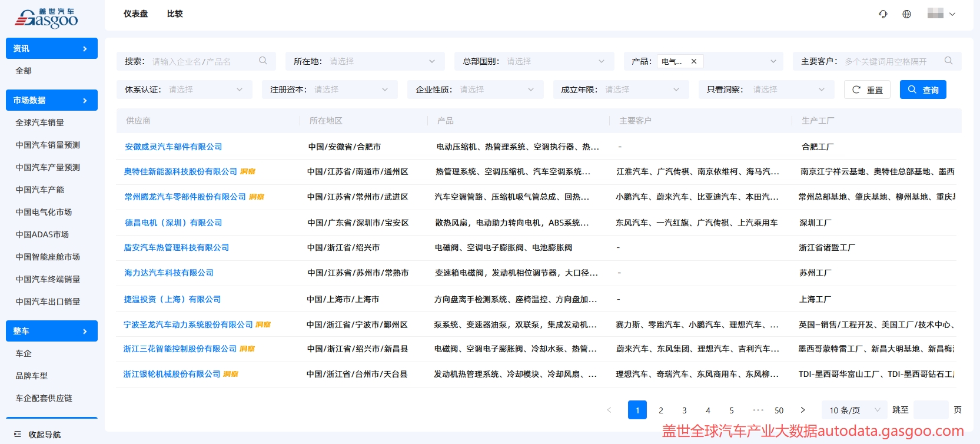The height and width of the screenshot is (444, 980).
Task: Open supplier 盾安汽车热管理科技有限公司
Action: (x=176, y=247)
